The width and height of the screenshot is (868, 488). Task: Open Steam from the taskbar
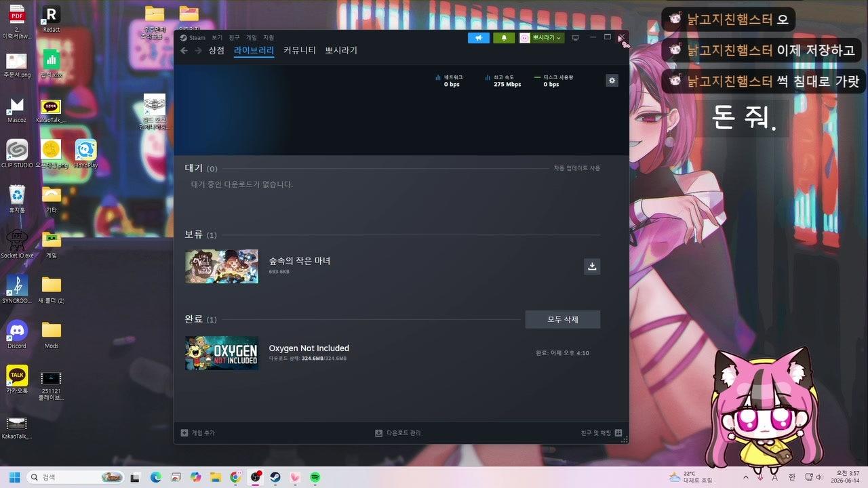coord(275,477)
